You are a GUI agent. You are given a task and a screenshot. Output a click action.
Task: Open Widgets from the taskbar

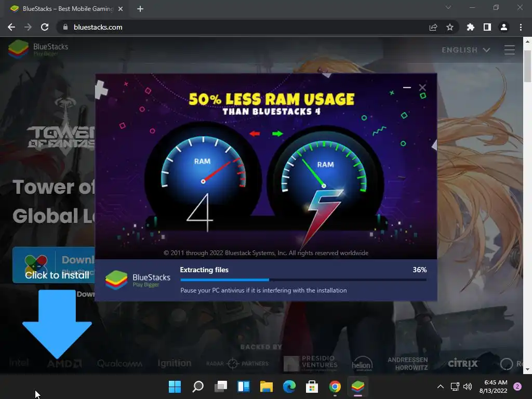[x=244, y=387]
